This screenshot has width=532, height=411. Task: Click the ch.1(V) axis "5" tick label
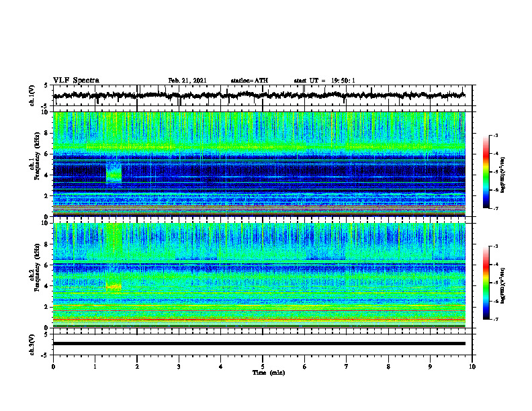(46, 86)
